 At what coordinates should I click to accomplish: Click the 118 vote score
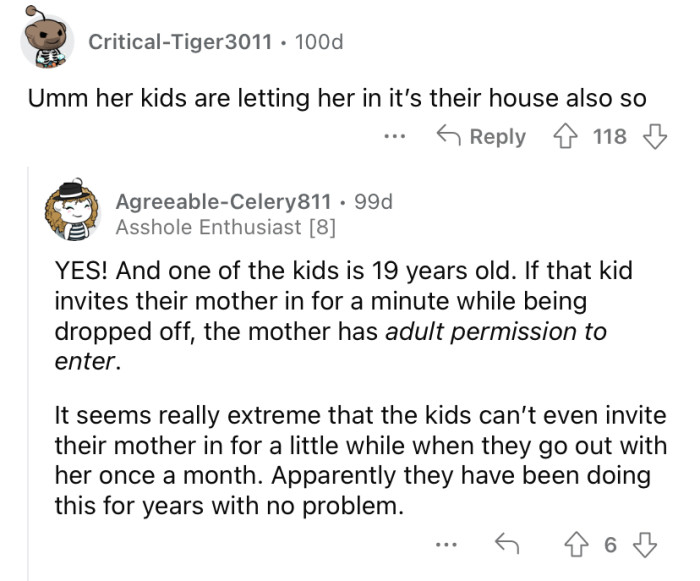[608, 136]
